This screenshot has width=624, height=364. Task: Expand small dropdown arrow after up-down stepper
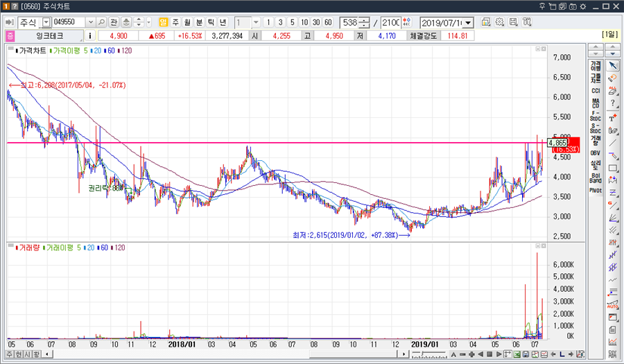(149, 22)
